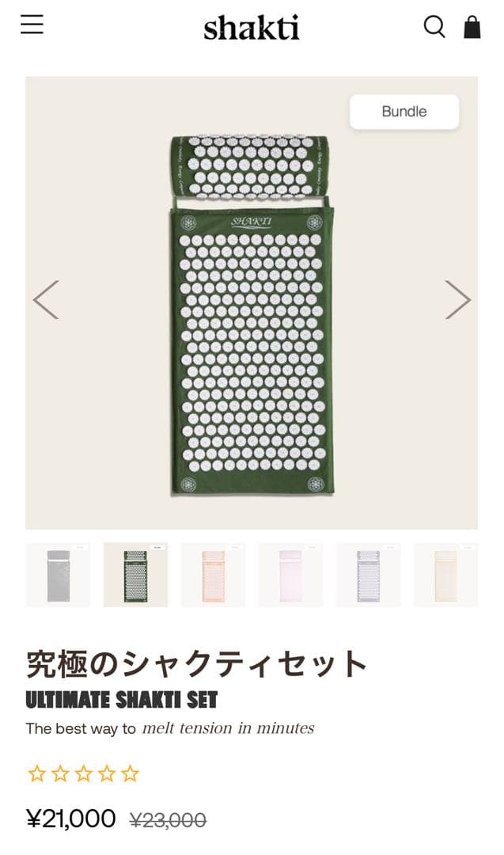
Task: Advance to the next product image
Action: [457, 299]
